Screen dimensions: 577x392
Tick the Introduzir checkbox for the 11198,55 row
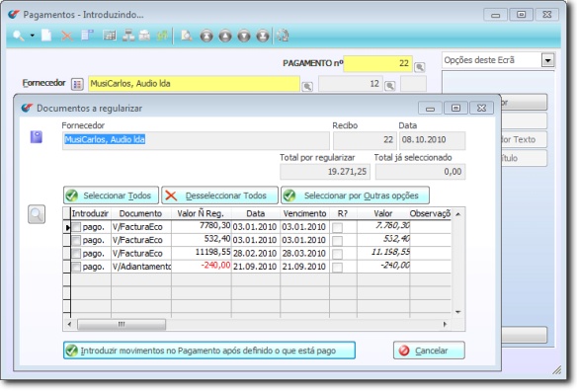point(76,254)
